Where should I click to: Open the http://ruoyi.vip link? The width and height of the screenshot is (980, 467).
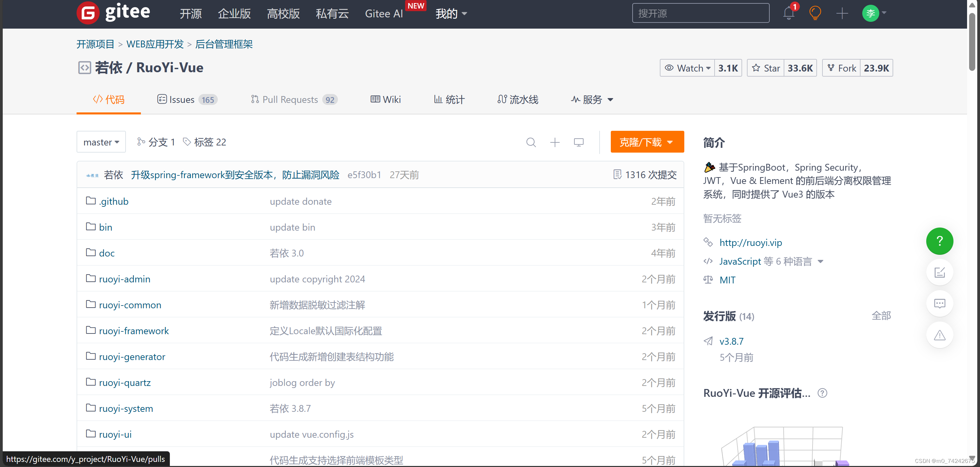[x=751, y=243]
